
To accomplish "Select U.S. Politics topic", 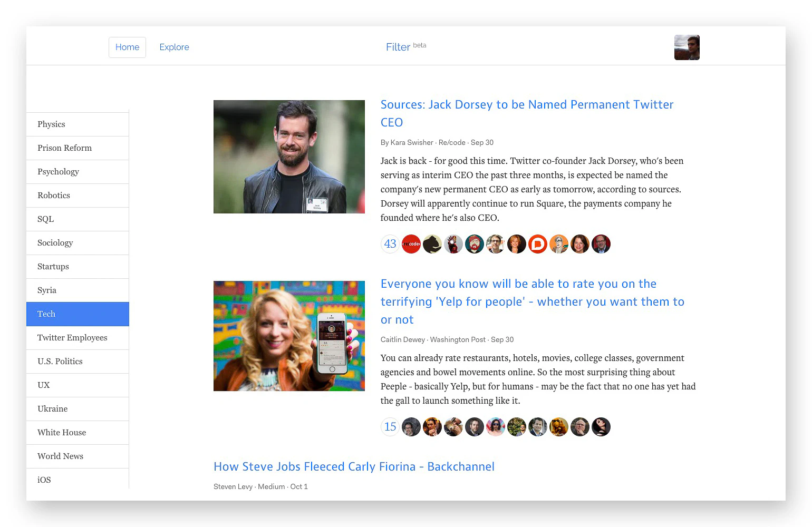I will [x=78, y=362].
